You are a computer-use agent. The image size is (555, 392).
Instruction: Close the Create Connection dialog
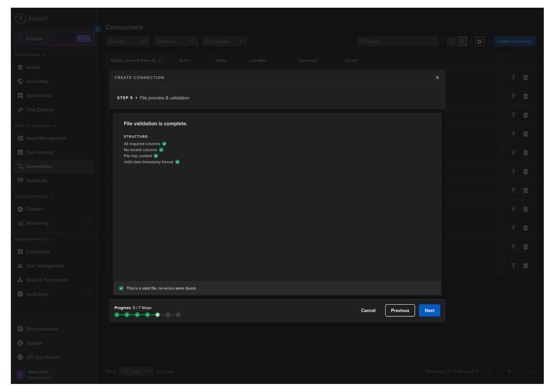coord(437,78)
